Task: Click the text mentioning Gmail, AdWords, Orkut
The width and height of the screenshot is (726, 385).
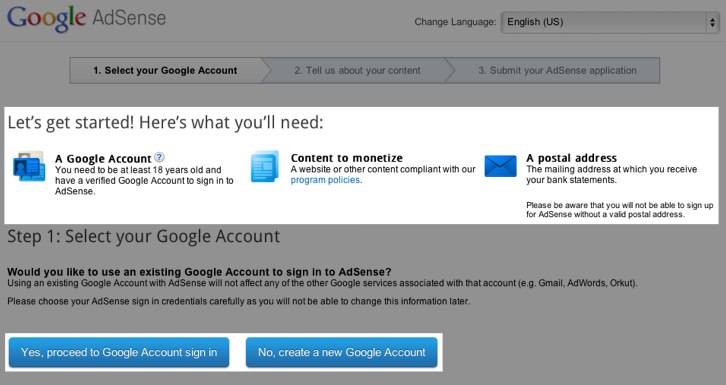Action: [322, 283]
